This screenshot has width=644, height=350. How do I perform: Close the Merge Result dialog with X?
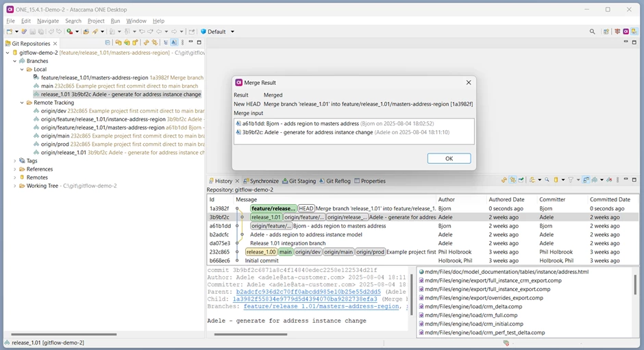[x=469, y=83]
